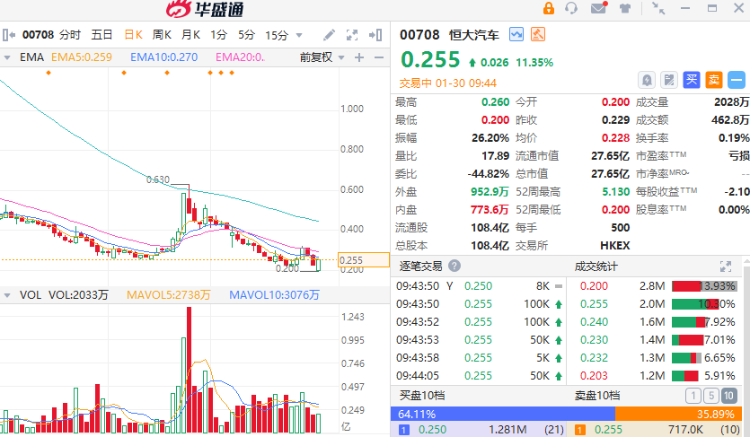Expand the chart to fullscreen
Image resolution: width=750 pixels, height=437 pixels.
352,35
